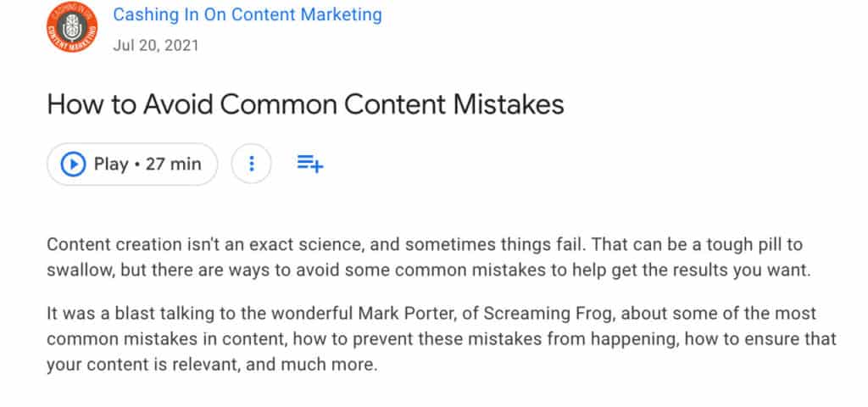
Task: Click the name Mark Porter
Action: [409, 316]
